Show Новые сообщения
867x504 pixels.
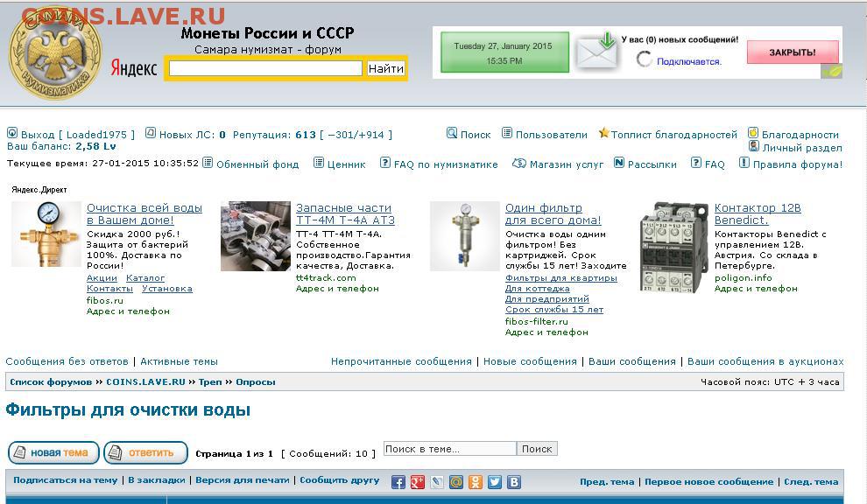pos(530,361)
